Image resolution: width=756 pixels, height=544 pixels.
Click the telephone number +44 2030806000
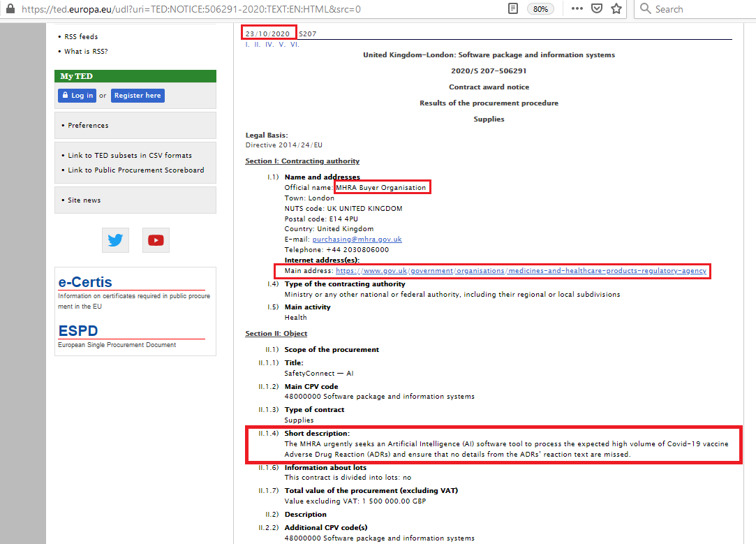(357, 250)
